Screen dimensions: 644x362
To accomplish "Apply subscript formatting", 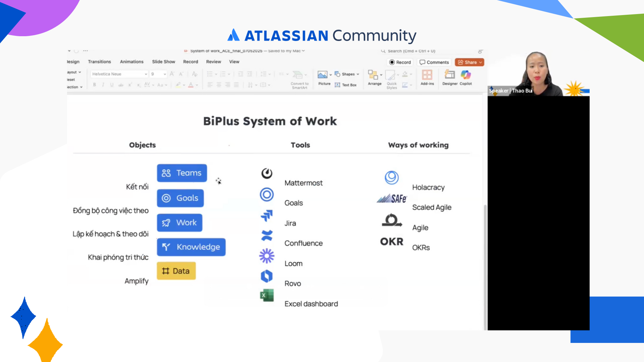I will click(x=139, y=85).
